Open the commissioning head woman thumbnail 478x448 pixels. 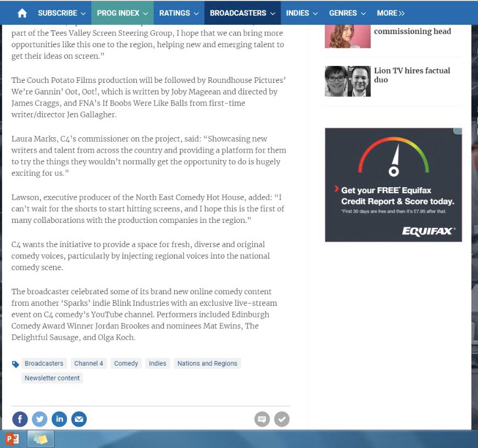point(348,36)
